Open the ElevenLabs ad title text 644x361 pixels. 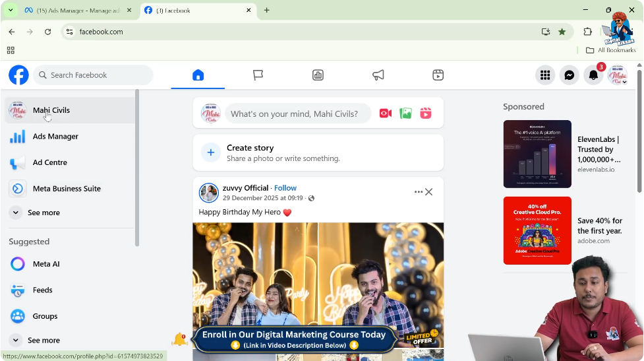[x=599, y=149]
